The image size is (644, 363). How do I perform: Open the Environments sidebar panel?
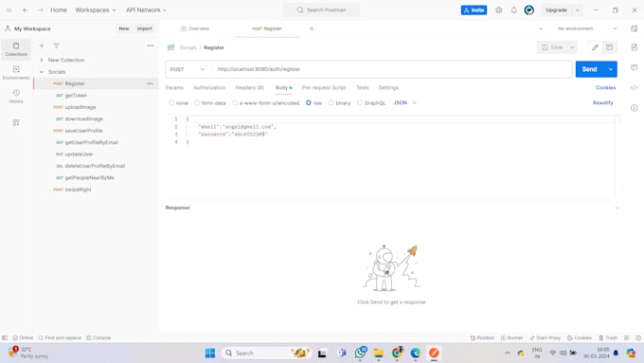pos(16,72)
